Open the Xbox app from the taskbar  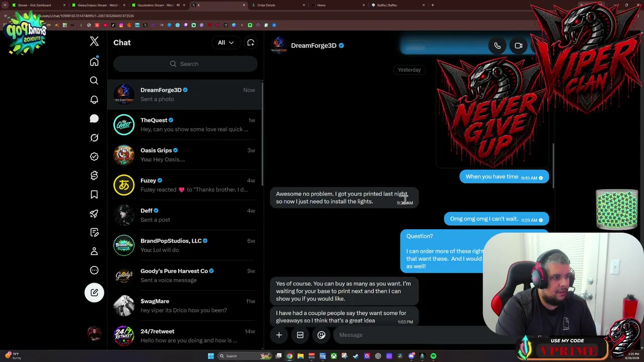tap(334, 356)
